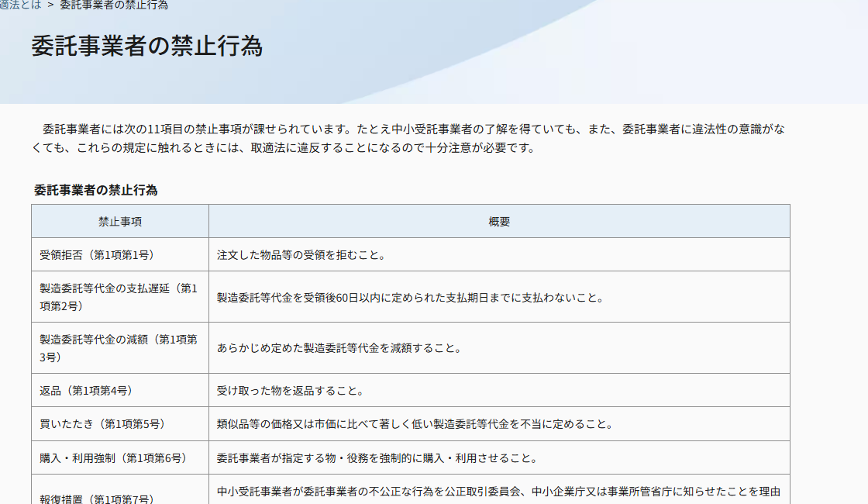Click the 概要 column header

pos(499,222)
